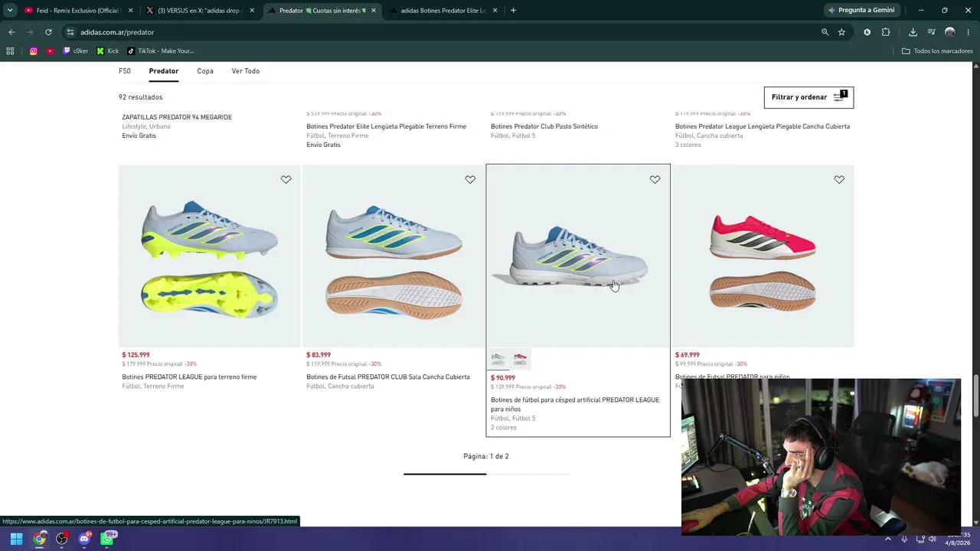The width and height of the screenshot is (980, 551).
Task: Select the pink color variant swatch
Action: (x=521, y=359)
